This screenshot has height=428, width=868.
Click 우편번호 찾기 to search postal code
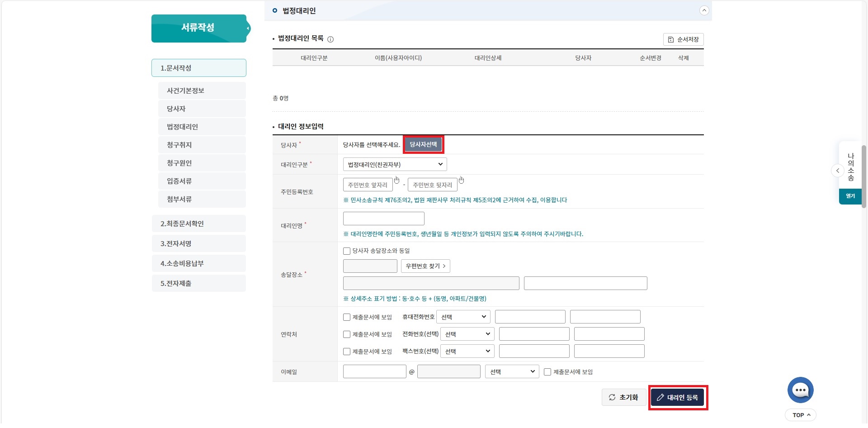pos(425,266)
